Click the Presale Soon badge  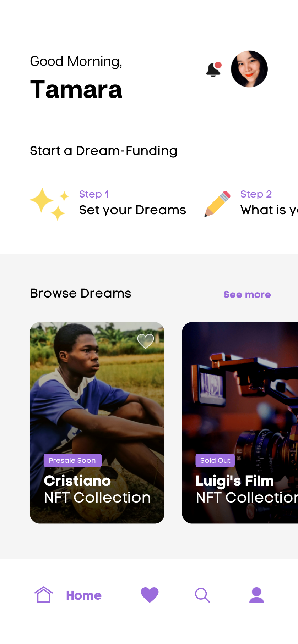tap(72, 460)
